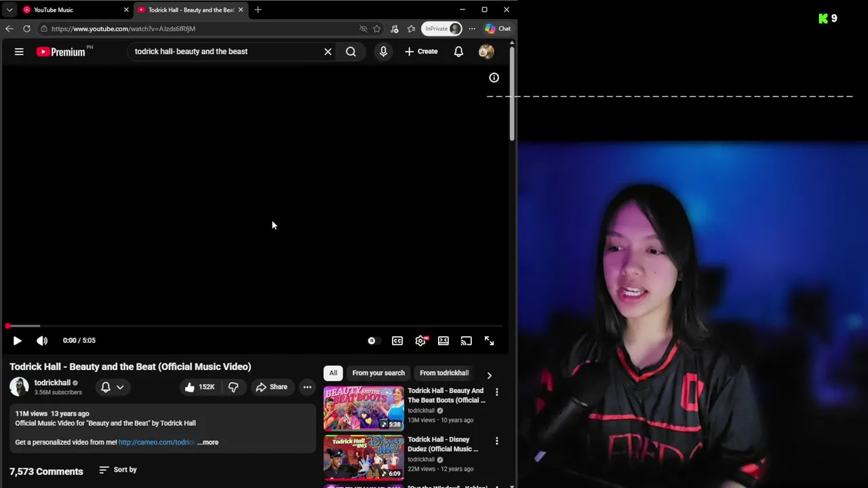Refresh the current page
868x488 pixels.
[x=26, y=28]
